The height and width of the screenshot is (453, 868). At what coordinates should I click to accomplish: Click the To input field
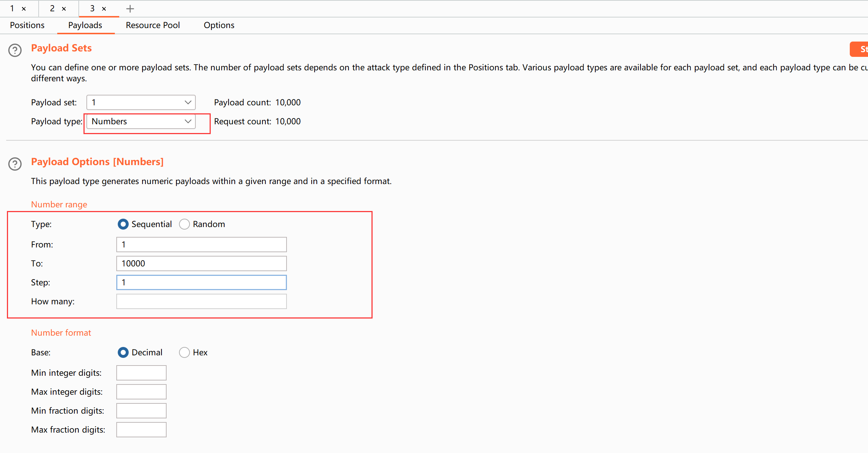[202, 263]
